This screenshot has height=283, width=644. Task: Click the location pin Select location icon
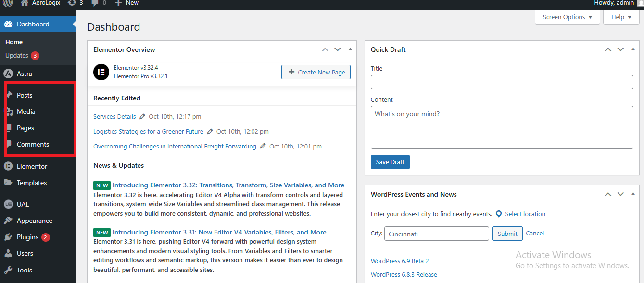(499, 214)
